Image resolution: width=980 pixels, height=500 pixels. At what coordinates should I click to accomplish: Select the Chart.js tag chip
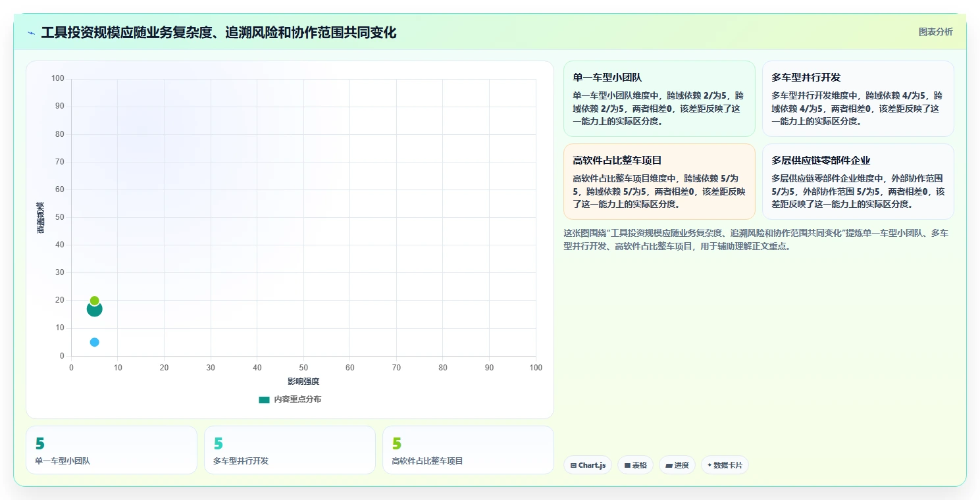[588, 465]
